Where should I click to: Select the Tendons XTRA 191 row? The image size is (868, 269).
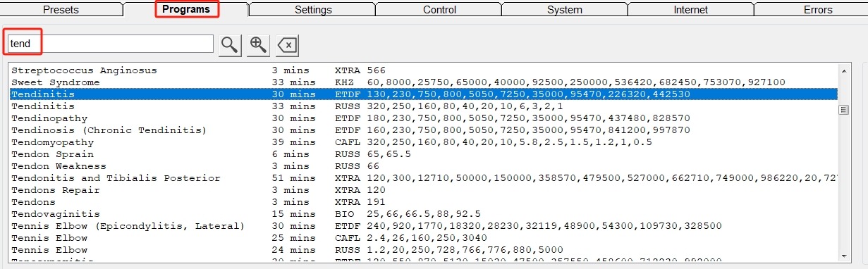point(423,202)
